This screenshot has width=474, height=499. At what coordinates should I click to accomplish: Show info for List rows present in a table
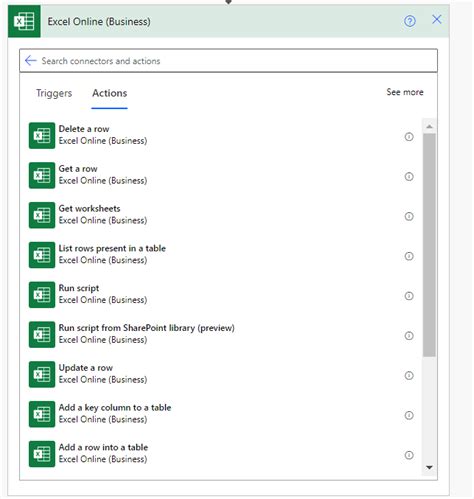coord(409,256)
